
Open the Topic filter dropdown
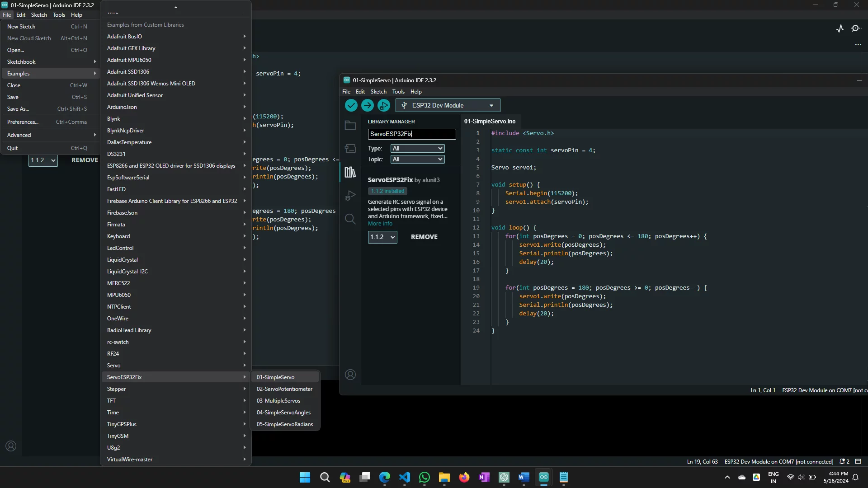(417, 159)
